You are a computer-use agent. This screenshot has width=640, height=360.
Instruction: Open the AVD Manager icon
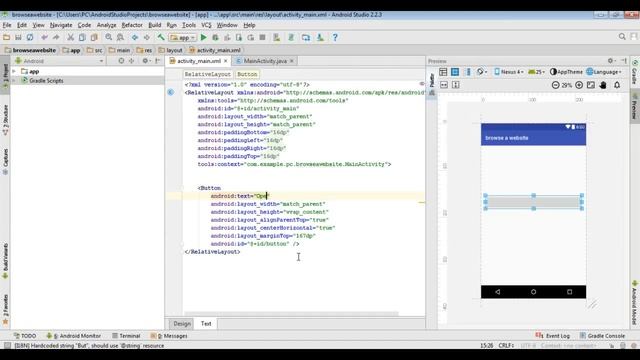tap(277, 38)
